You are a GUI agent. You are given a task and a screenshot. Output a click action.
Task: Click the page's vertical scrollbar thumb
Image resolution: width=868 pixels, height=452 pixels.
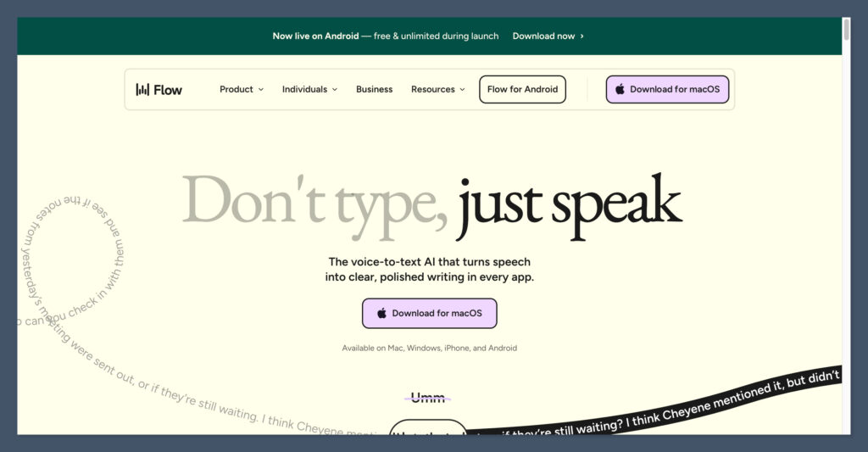pos(846,28)
